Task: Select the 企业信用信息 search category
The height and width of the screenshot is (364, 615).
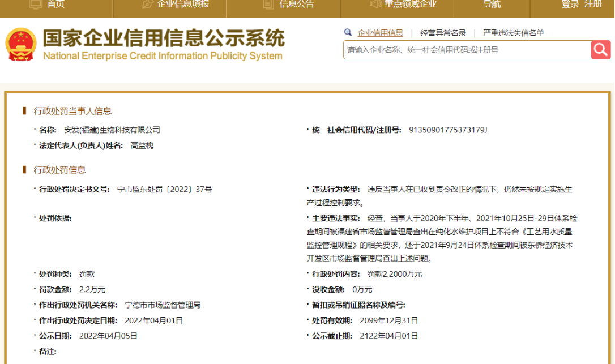Action: [x=380, y=33]
